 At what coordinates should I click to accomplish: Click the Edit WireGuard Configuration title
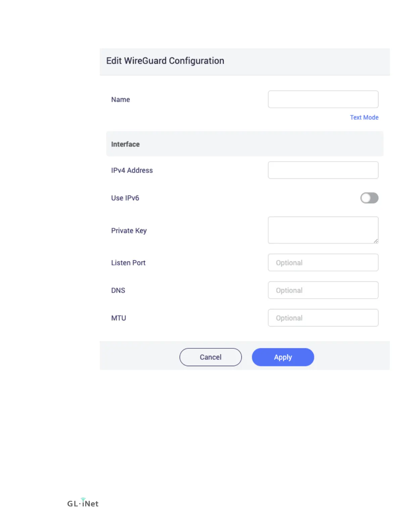[165, 61]
